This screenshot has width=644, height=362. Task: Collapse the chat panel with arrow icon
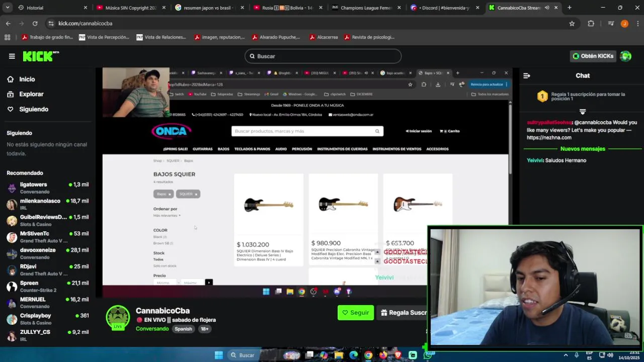(527, 76)
